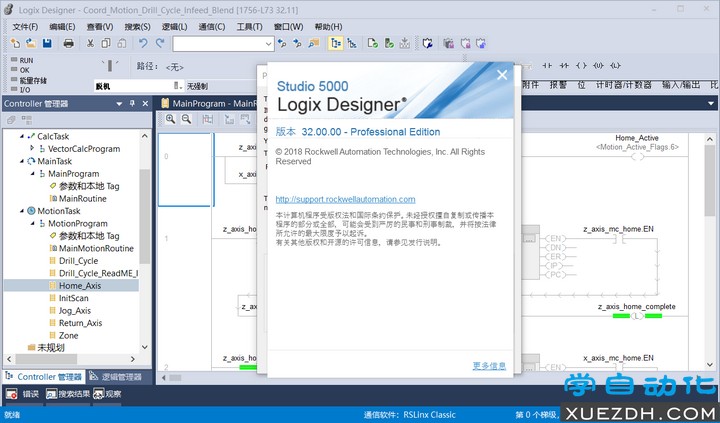Select the MainProgram - MainRoutine editor tab

[x=207, y=103]
